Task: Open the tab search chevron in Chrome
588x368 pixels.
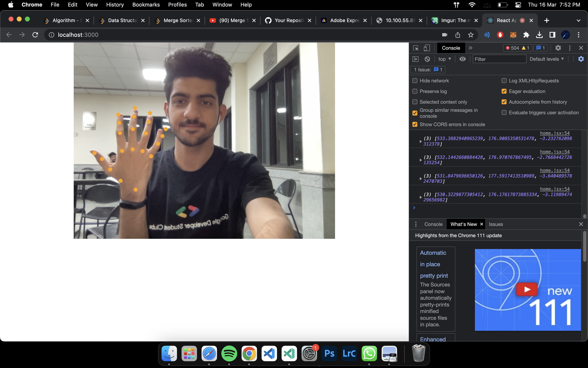Action: [x=579, y=20]
